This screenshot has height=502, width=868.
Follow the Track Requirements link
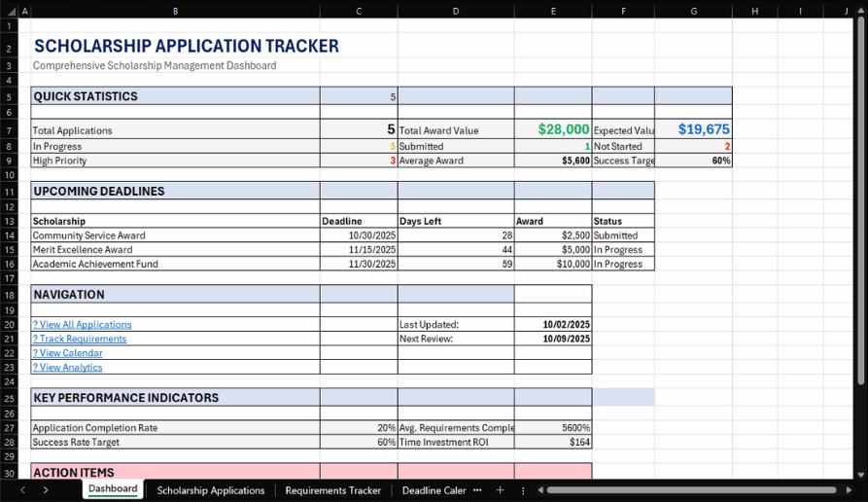click(80, 339)
